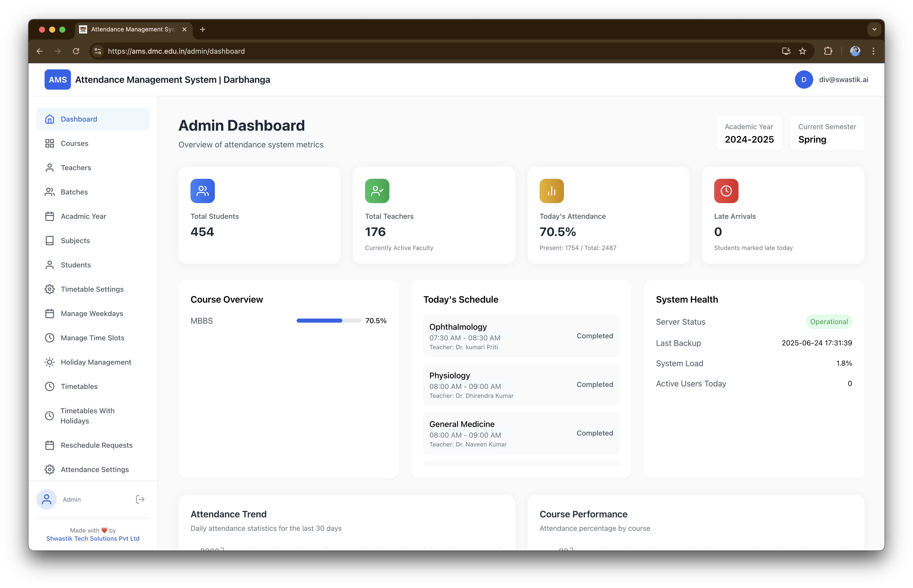This screenshot has height=588, width=913.
Task: Click the AMS logo in the header
Action: [57, 80]
